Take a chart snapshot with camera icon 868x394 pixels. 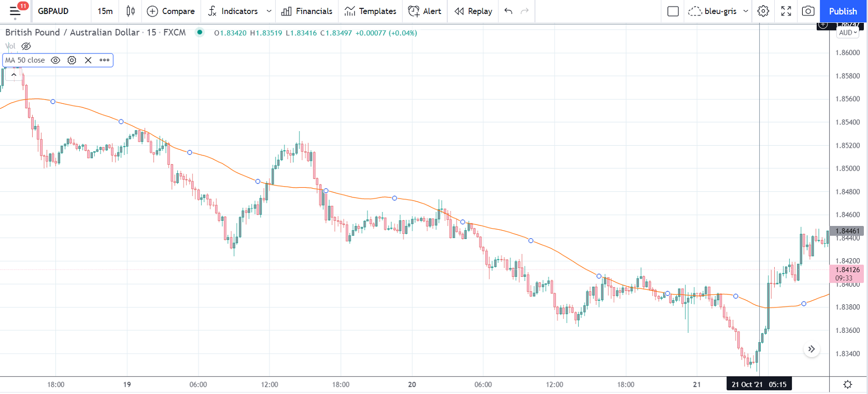pos(808,11)
